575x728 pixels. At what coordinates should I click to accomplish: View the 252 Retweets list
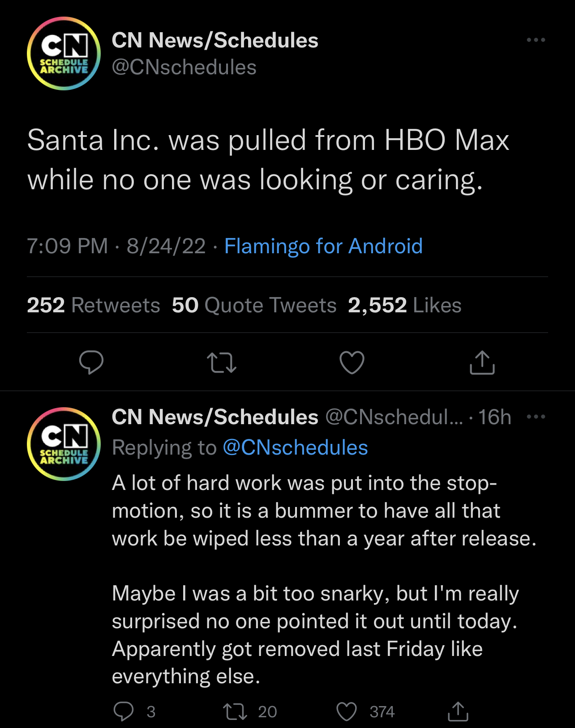94,305
